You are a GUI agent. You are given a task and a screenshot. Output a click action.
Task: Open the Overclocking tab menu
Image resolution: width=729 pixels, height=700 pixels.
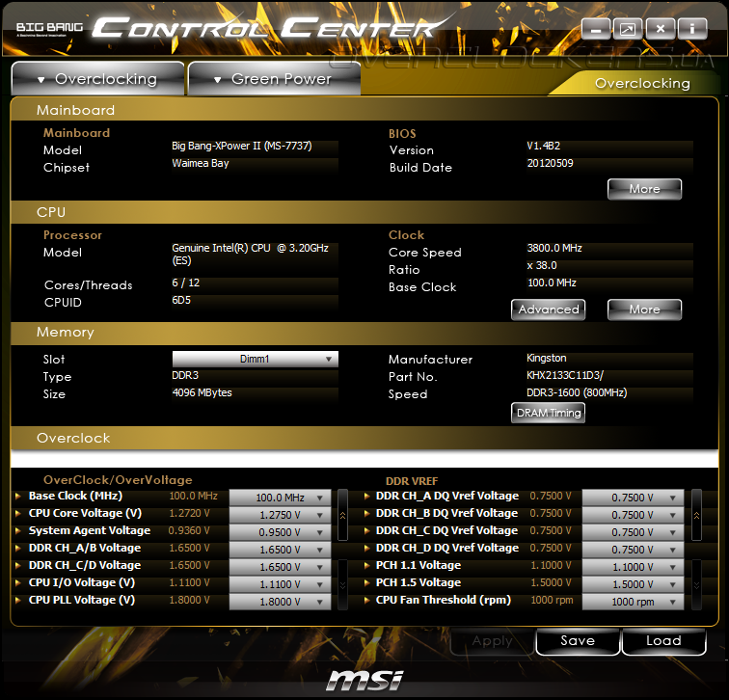point(97,79)
